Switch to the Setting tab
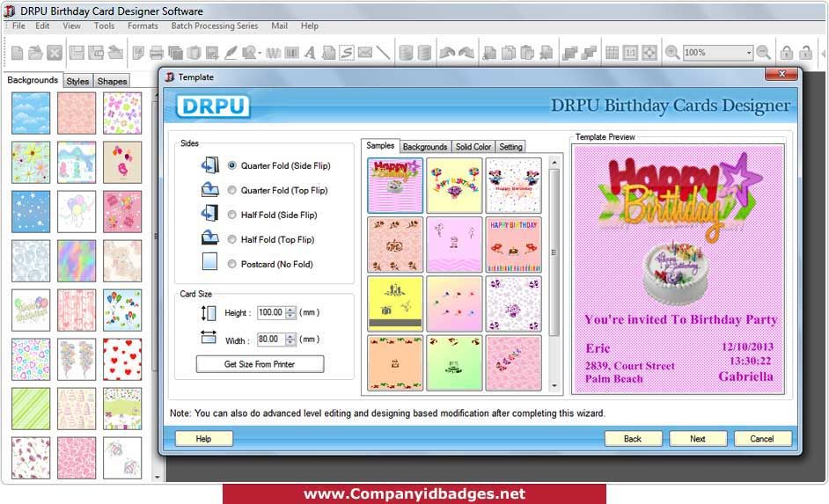 click(510, 146)
